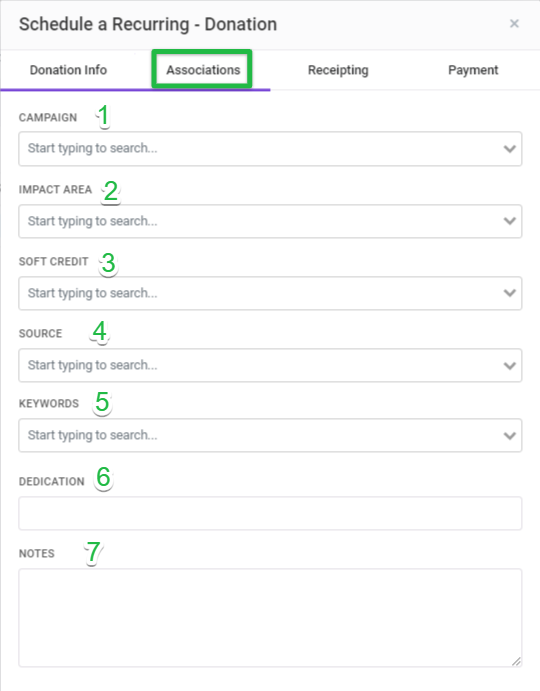The image size is (540, 691).
Task: Focus the Impact Area search field
Action: pos(270,221)
